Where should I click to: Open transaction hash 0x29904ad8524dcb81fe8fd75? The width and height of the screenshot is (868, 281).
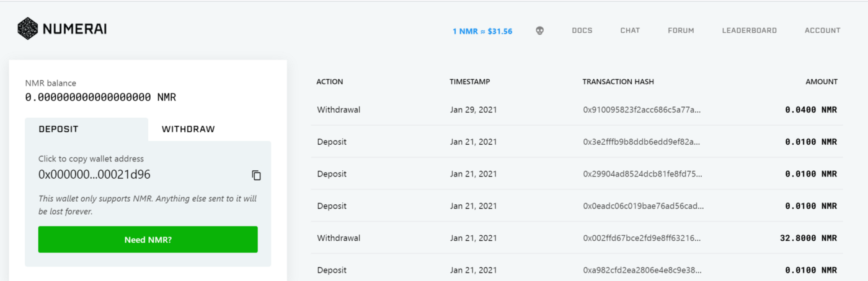tap(643, 174)
